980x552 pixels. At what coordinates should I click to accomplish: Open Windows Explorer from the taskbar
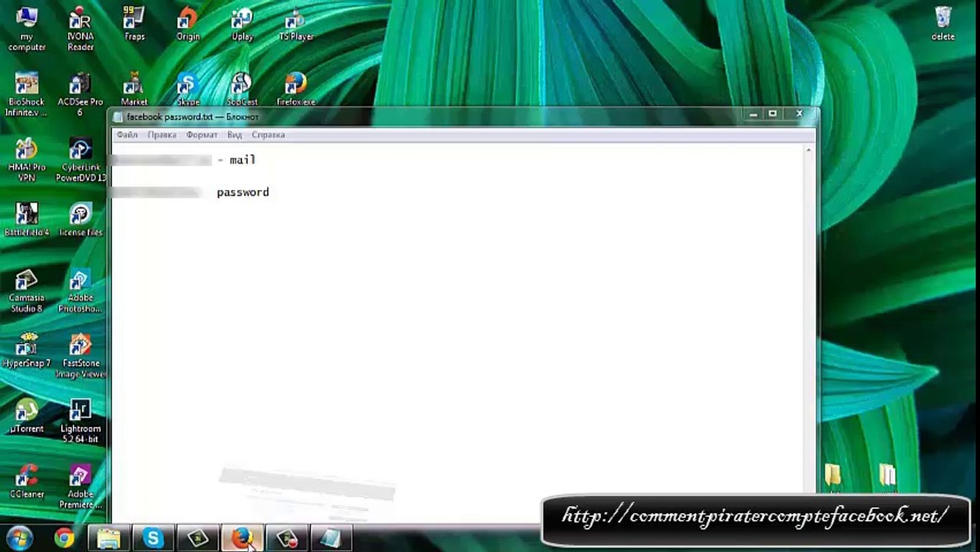(x=108, y=538)
